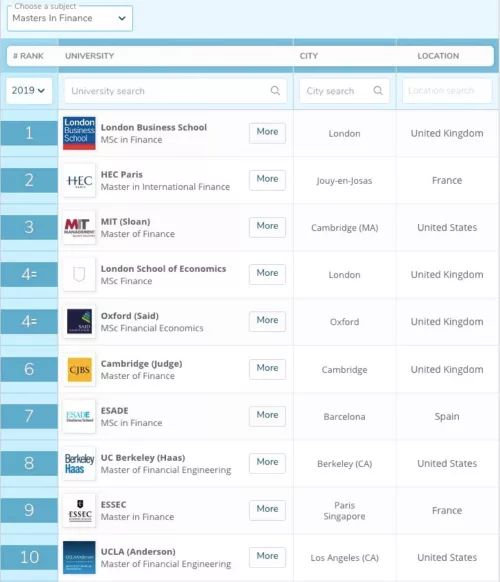Screen dimensions: 500x582
Task: Click the MSc Financial Economics program text
Action: point(152,328)
